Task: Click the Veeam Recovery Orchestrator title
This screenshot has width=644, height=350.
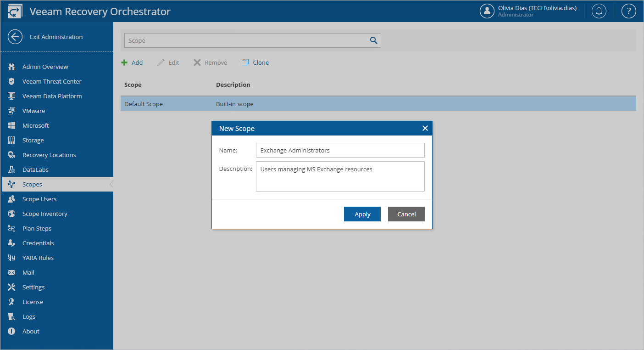Action: point(100,11)
